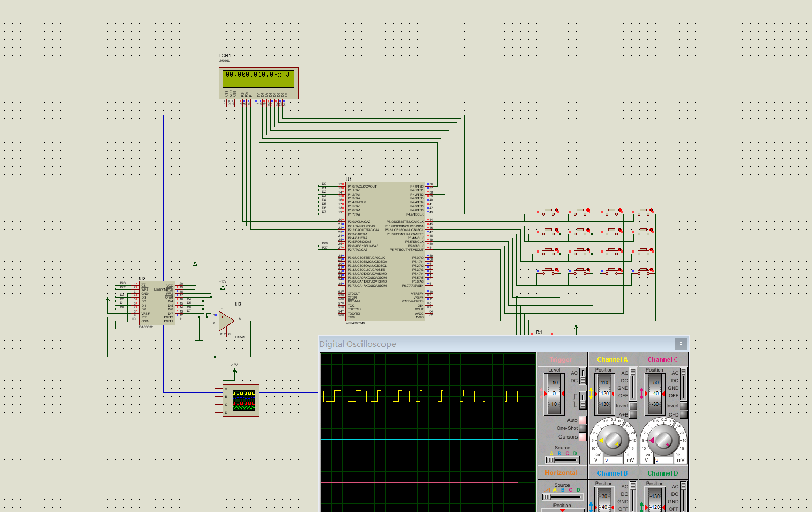812x512 pixels.
Task: Flip the Trigger rising/falling edge switch
Action: pyautogui.click(x=582, y=400)
